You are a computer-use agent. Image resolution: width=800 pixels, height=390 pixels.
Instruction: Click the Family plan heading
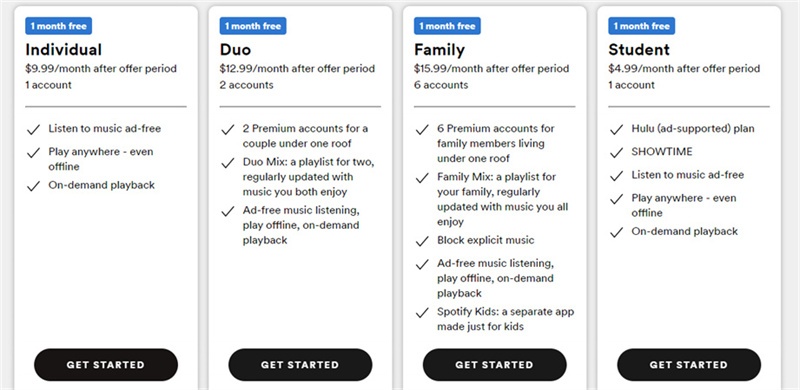(x=439, y=50)
